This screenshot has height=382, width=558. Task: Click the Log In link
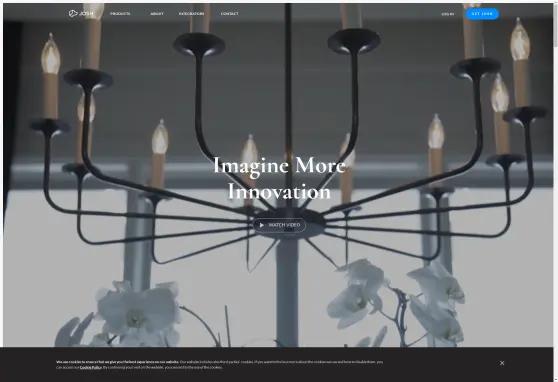coord(448,14)
